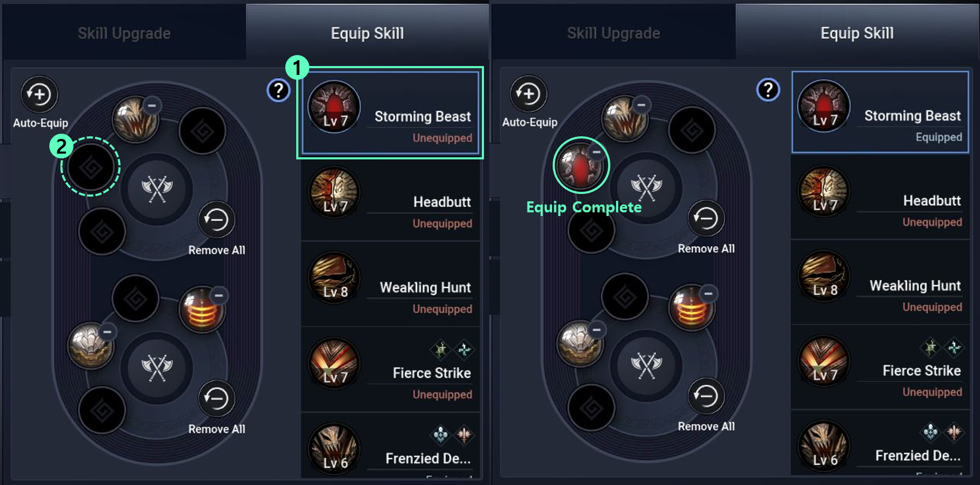Select empty skill slot marked with number 2
980x485 pixels.
tap(91, 167)
